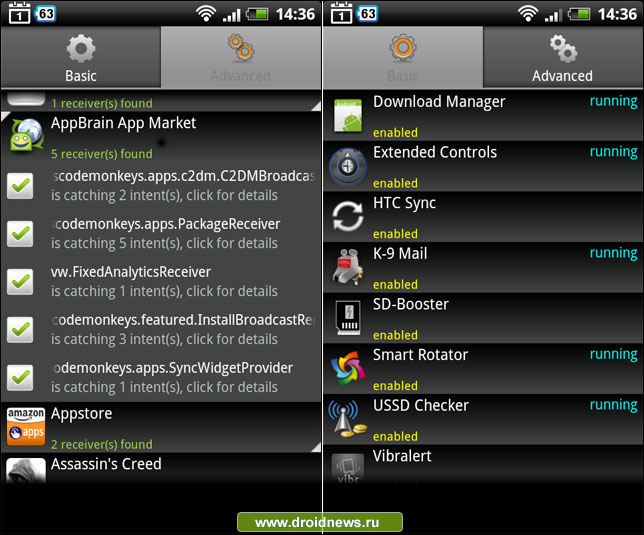Image resolution: width=644 pixels, height=535 pixels.
Task: Tap the calendar status icon in left status bar
Action: [x=20, y=13]
